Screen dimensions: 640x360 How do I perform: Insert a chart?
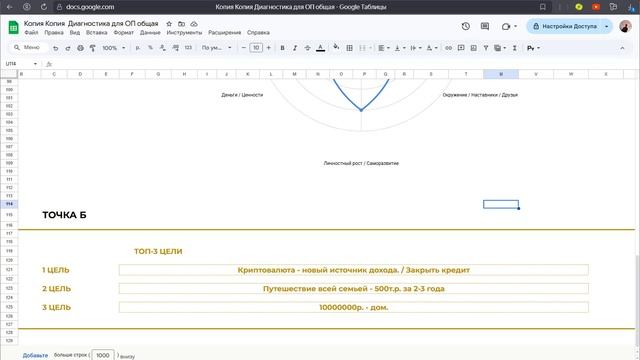[473, 48]
